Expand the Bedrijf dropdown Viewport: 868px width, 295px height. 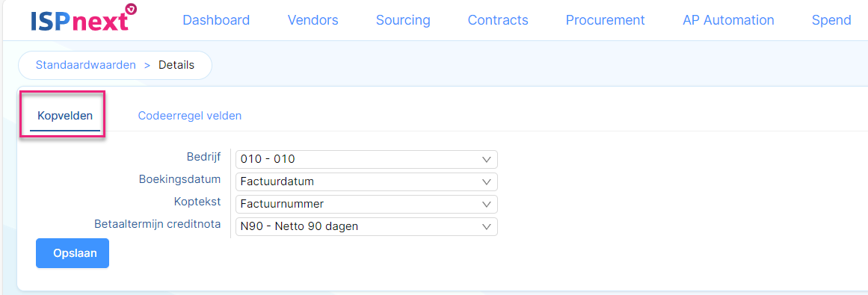366,159
